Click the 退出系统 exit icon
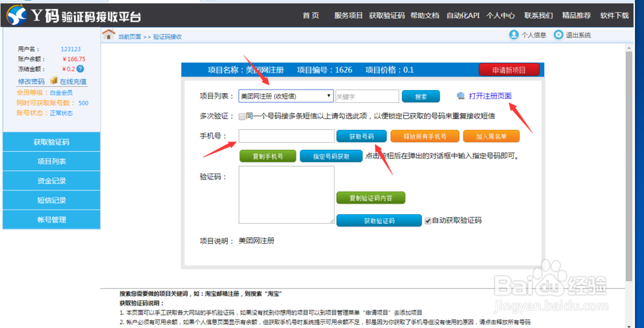644x328 pixels. 558,35
